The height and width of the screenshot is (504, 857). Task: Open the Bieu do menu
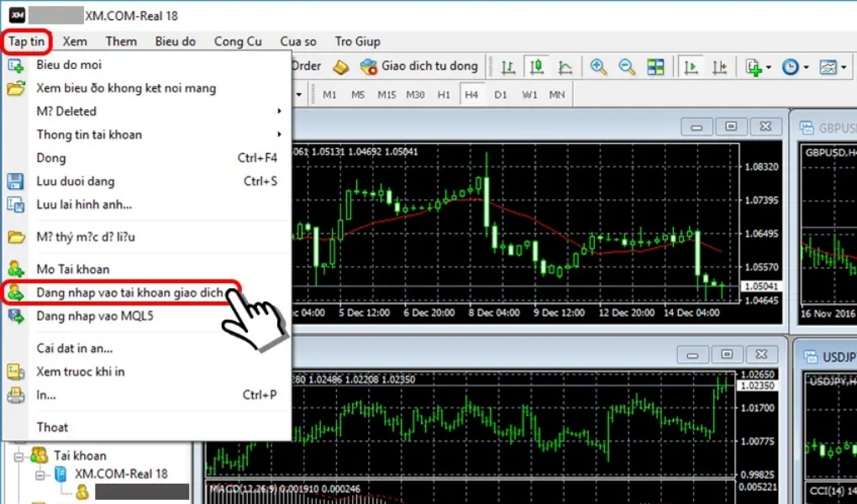click(x=175, y=41)
